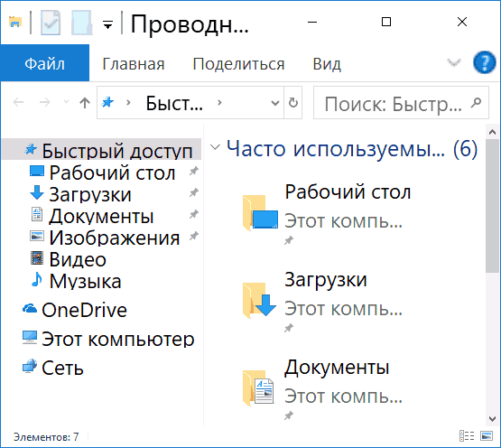Click Этот компь... under content Рабочий стол
This screenshot has width=501, height=448.
[344, 220]
